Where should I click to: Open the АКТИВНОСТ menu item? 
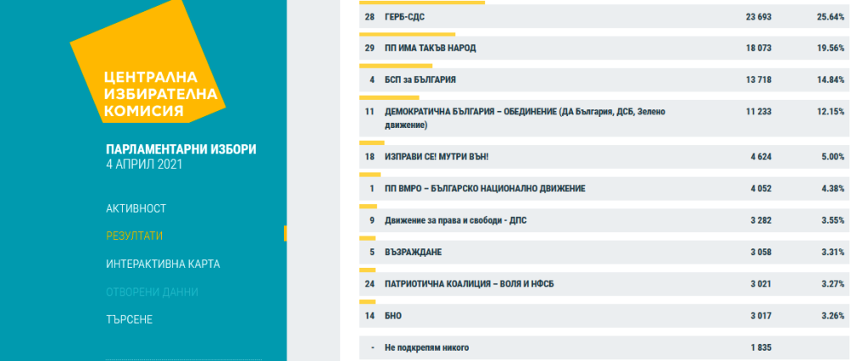(136, 208)
